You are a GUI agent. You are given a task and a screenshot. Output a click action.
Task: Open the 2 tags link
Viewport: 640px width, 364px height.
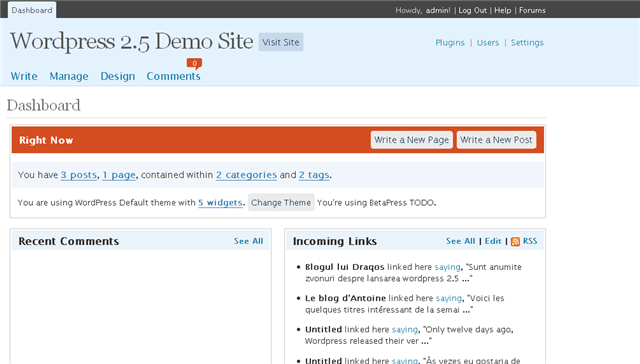(314, 175)
